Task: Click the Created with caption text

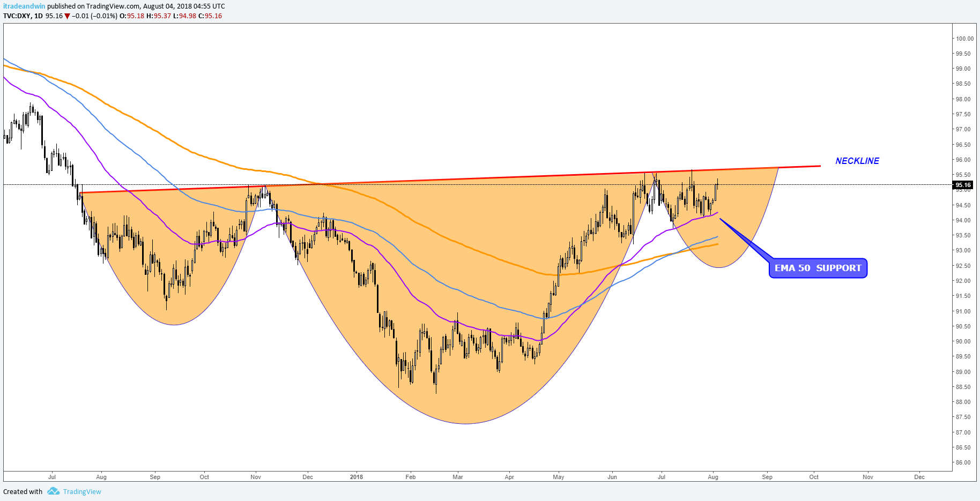Action: pos(23,492)
